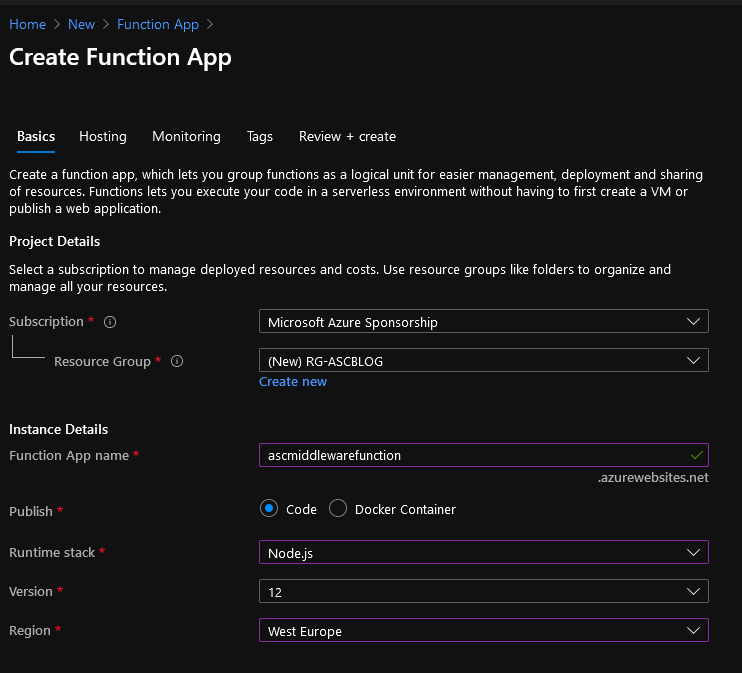This screenshot has width=742, height=673.
Task: Click the Subscription info icon
Action: 110,322
